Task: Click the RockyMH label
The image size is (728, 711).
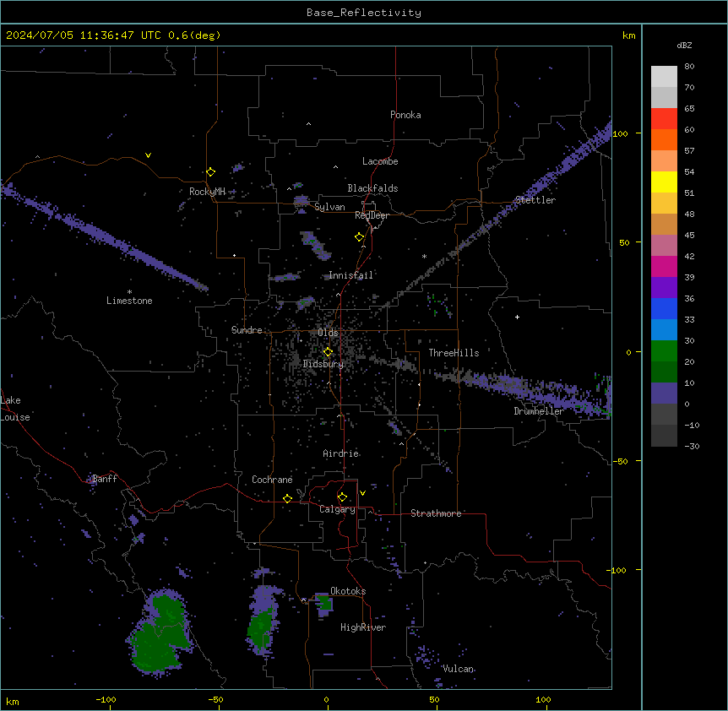Action: pos(207,192)
